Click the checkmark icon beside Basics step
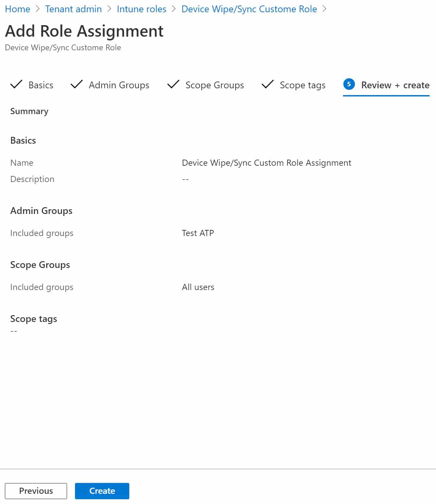Image resolution: width=436 pixels, height=504 pixels. tap(16, 85)
